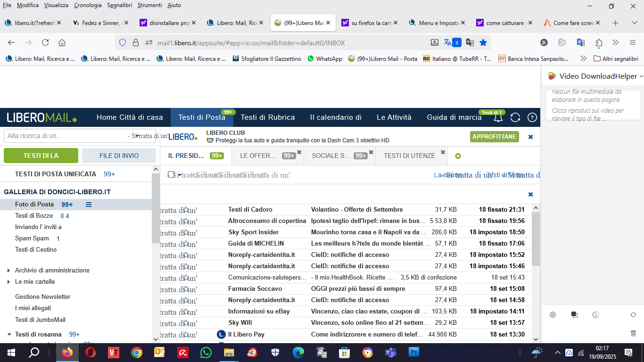
Task: Select the TESTI DI UTENZE mail tab
Action: (x=409, y=156)
